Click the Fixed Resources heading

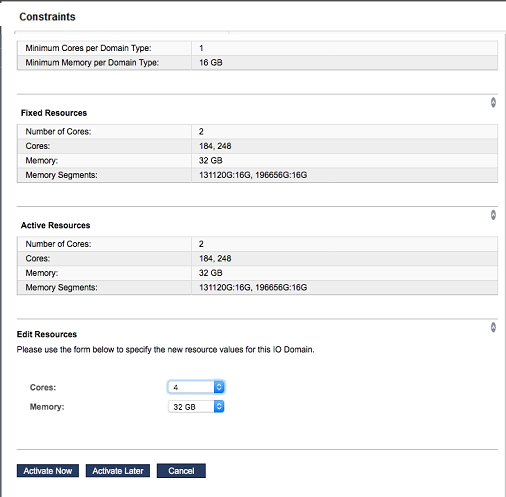54,113
